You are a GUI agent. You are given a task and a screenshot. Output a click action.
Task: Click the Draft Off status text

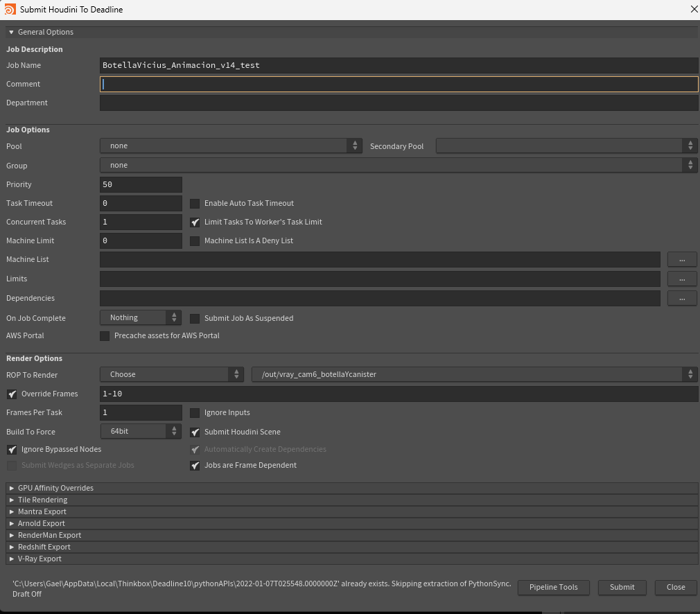point(27,595)
